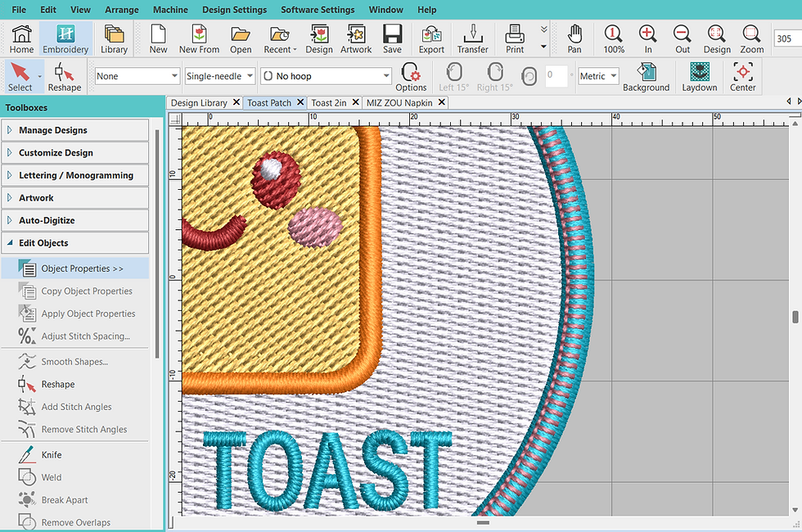
Task: Switch to the MIZ ZOU Napkin tab
Action: [400, 102]
